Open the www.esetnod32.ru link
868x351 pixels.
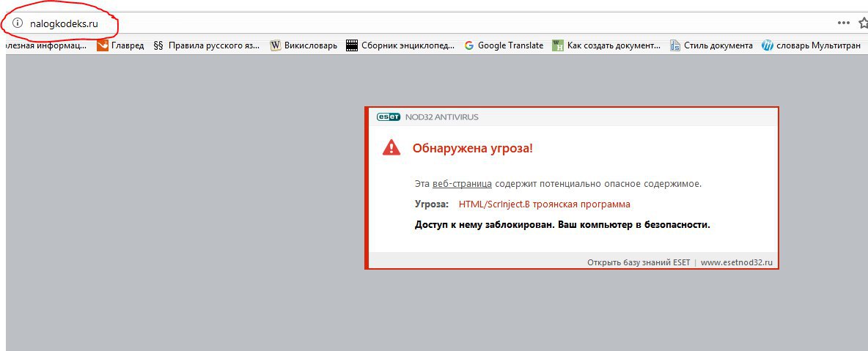click(736, 262)
